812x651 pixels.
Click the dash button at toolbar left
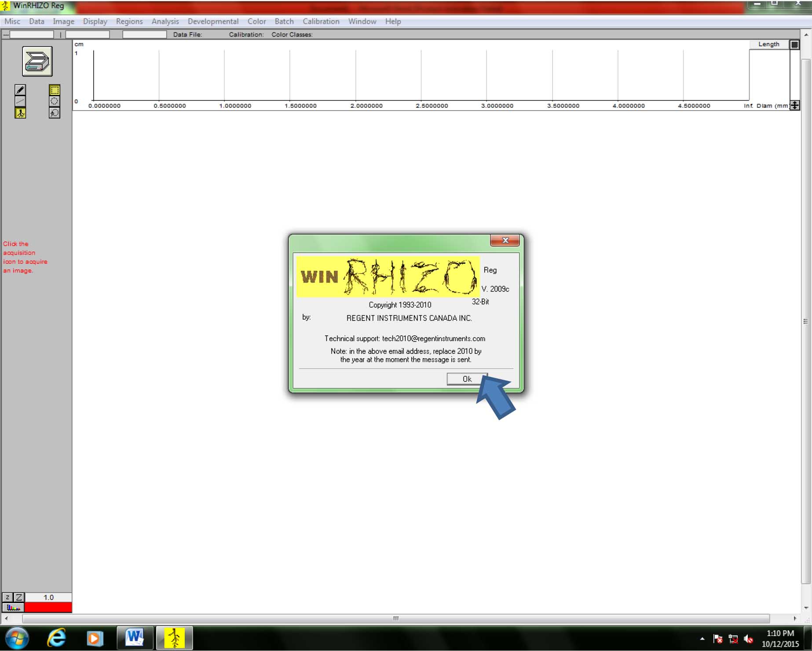[x=5, y=34]
